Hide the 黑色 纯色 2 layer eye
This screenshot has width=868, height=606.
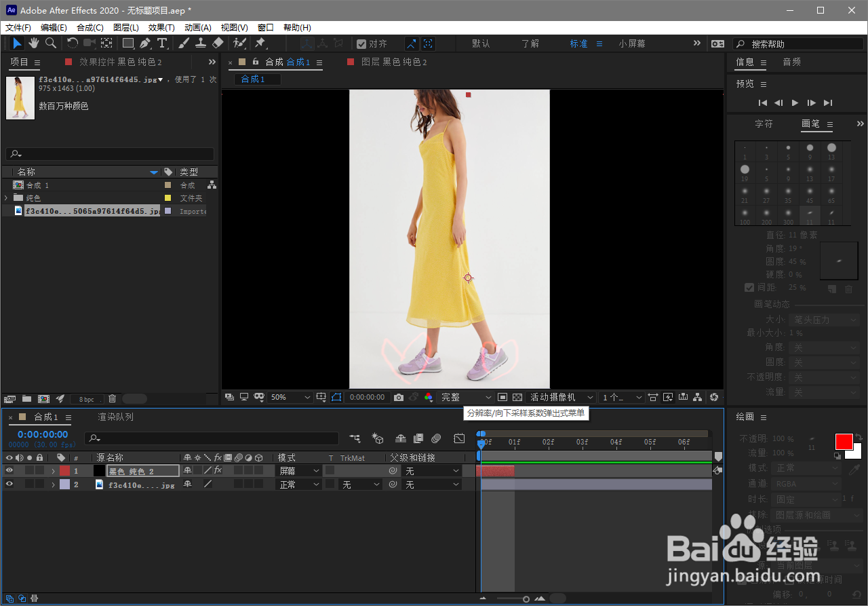click(9, 470)
